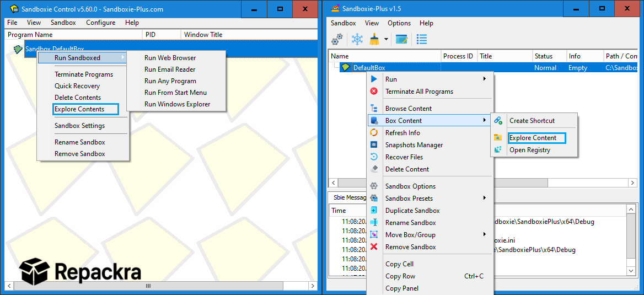The image size is (644, 295).
Task: Select Run From Start Menu
Action: click(175, 93)
